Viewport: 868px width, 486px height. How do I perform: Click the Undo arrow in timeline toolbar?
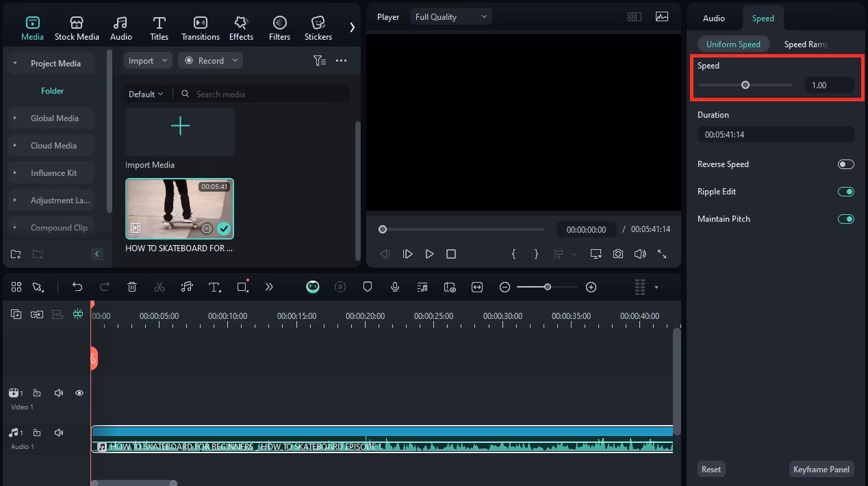click(x=77, y=287)
